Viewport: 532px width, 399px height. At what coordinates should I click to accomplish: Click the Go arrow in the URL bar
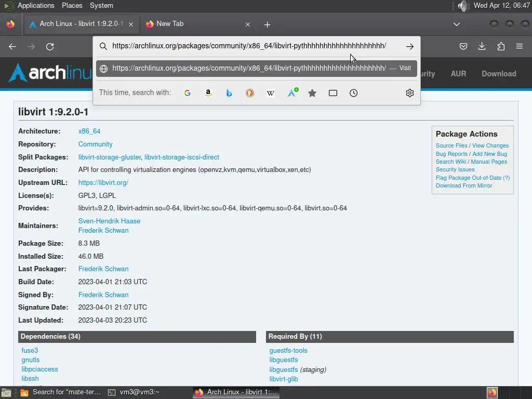tap(409, 46)
